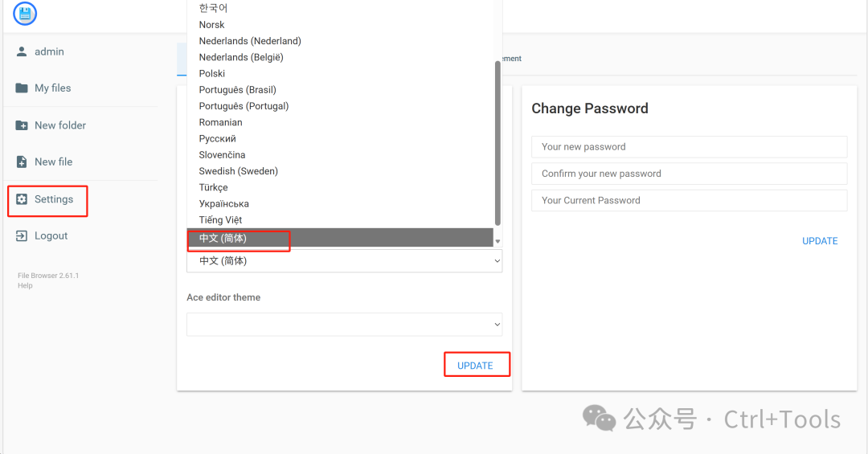Screen dimensions: 868x454
Task: Choose Русский in language list
Action: click(218, 139)
